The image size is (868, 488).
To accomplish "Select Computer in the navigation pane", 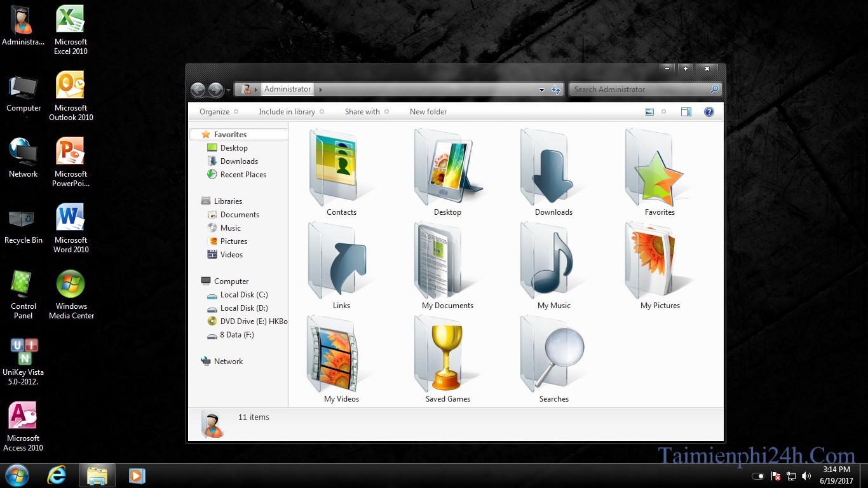I will click(x=231, y=281).
